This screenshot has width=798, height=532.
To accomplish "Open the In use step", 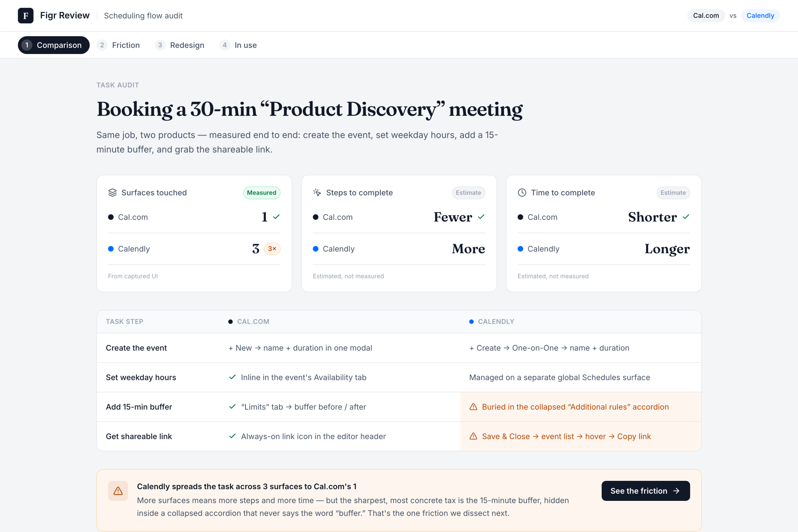I will pos(238,45).
